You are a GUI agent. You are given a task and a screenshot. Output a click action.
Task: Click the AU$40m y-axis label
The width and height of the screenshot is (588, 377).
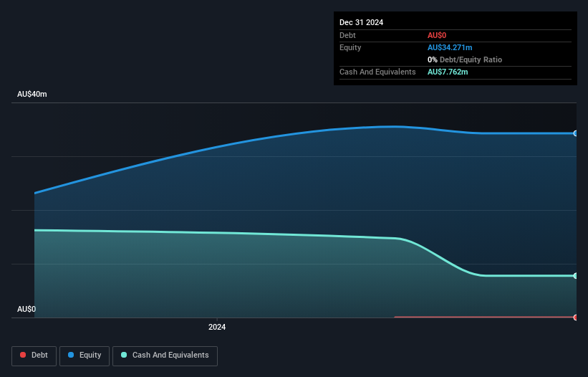[x=32, y=94]
